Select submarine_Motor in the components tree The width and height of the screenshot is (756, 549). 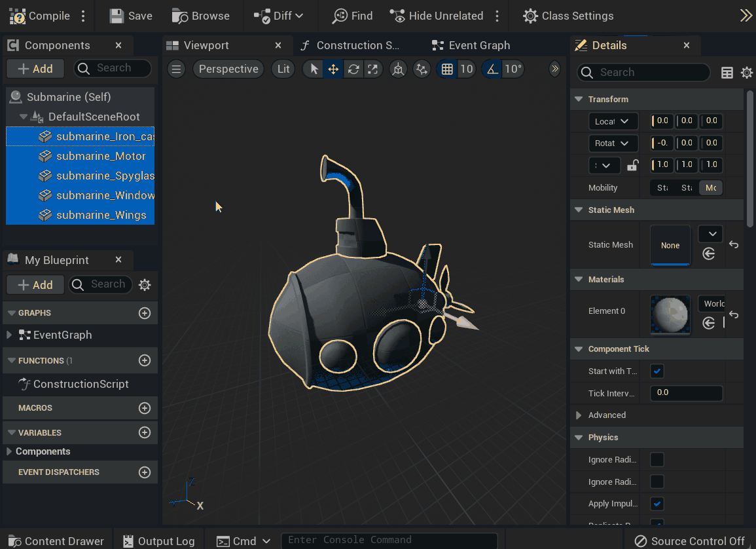pos(101,156)
